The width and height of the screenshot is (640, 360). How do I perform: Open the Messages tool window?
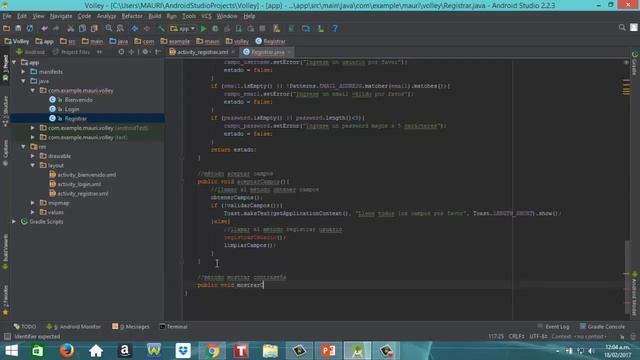[x=131, y=327]
